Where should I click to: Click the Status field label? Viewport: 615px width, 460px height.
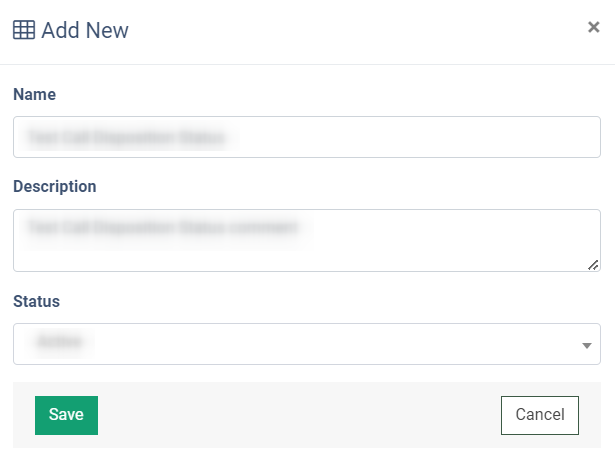36,301
